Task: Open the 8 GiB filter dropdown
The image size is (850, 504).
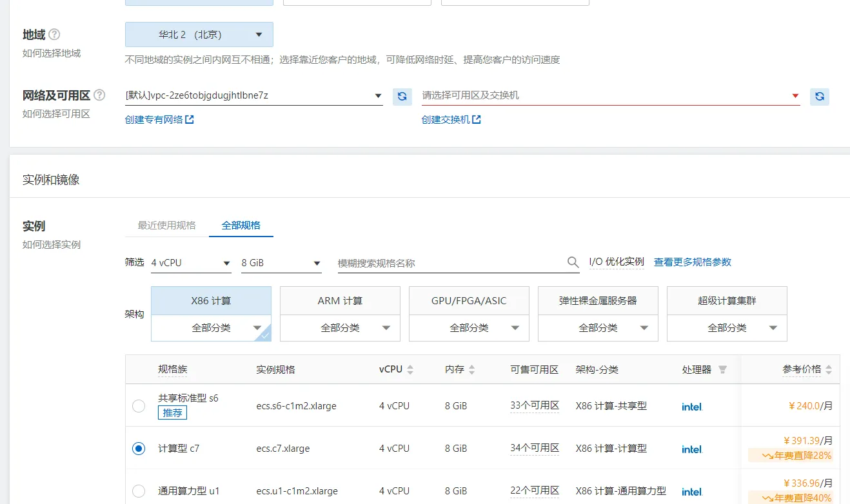Action: point(281,263)
